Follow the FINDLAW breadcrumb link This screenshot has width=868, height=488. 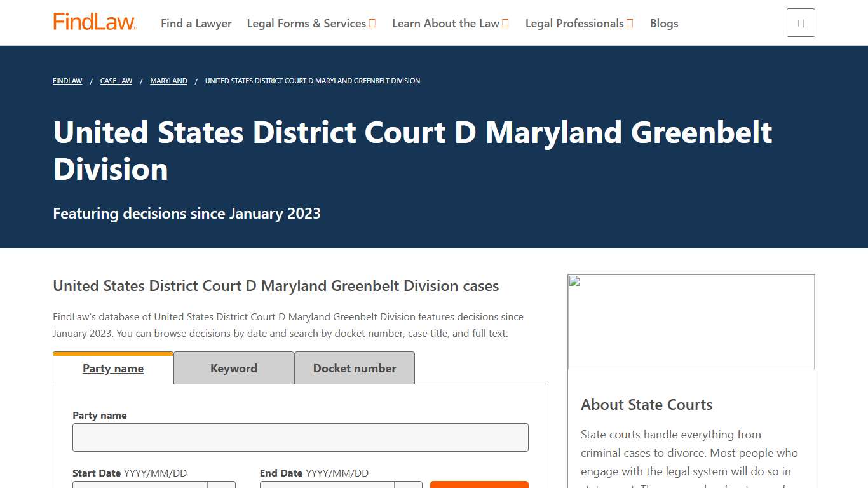click(67, 81)
